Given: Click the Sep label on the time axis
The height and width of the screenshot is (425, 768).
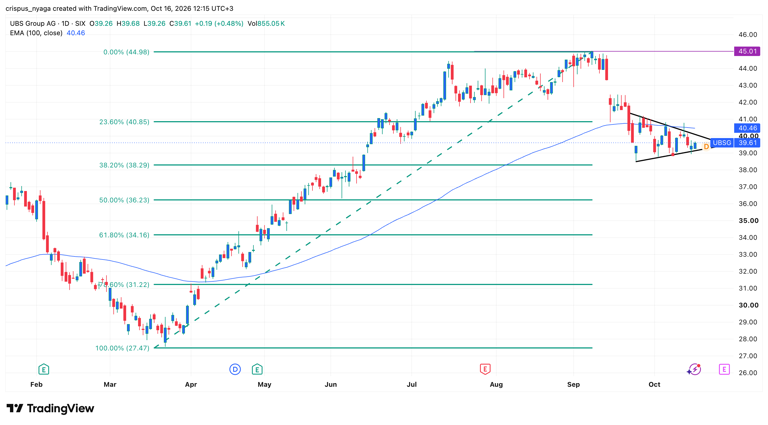Looking at the screenshot, I should click(573, 384).
